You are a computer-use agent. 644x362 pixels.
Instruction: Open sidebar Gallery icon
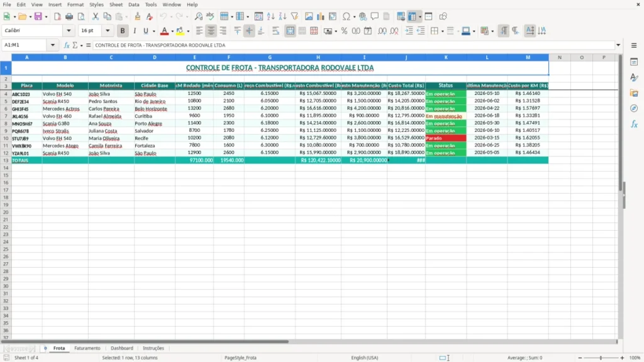tap(634, 93)
